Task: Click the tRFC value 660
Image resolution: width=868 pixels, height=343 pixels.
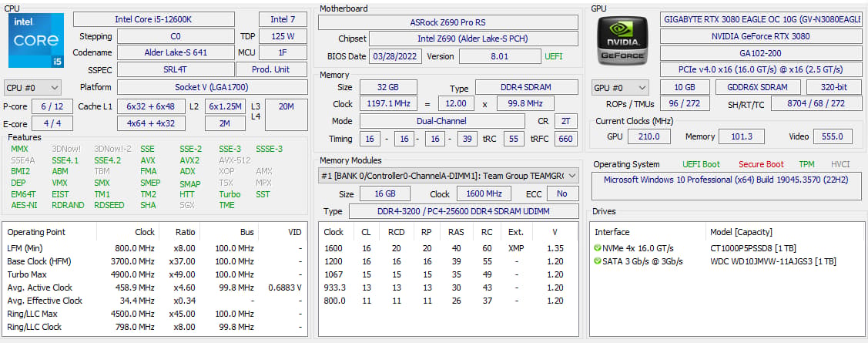Action: pyautogui.click(x=565, y=139)
